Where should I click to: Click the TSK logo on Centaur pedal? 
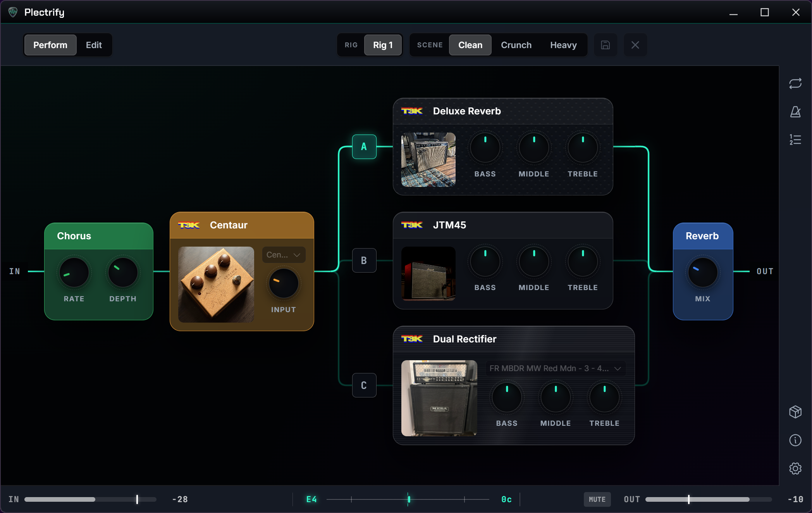(189, 225)
